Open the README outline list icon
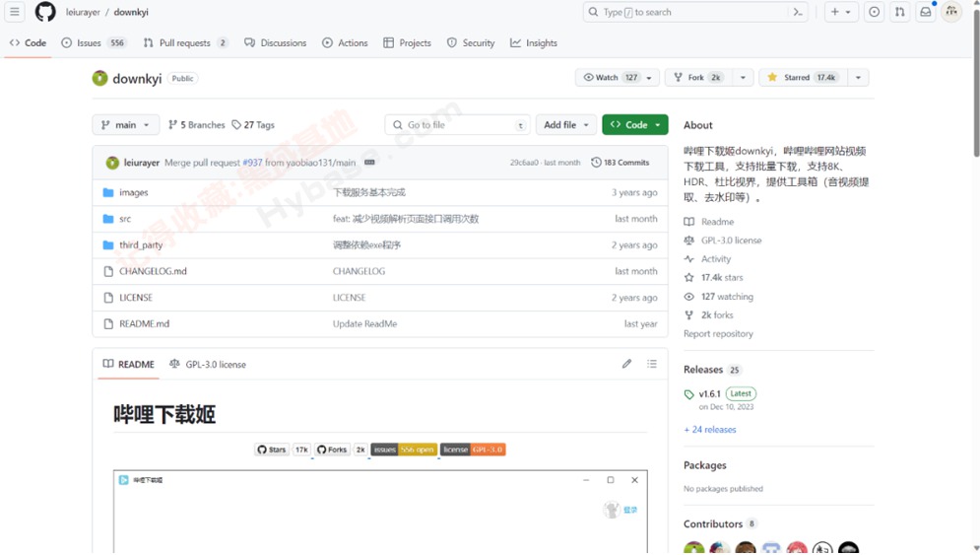The height and width of the screenshot is (555, 980). [x=652, y=364]
